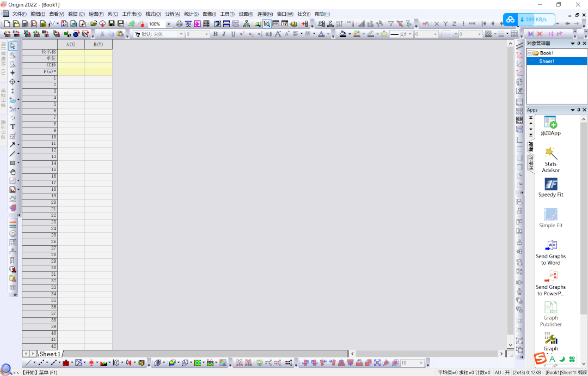The image size is (588, 376).
Task: Toggle the Object Manager panel pin
Action: pos(579,44)
